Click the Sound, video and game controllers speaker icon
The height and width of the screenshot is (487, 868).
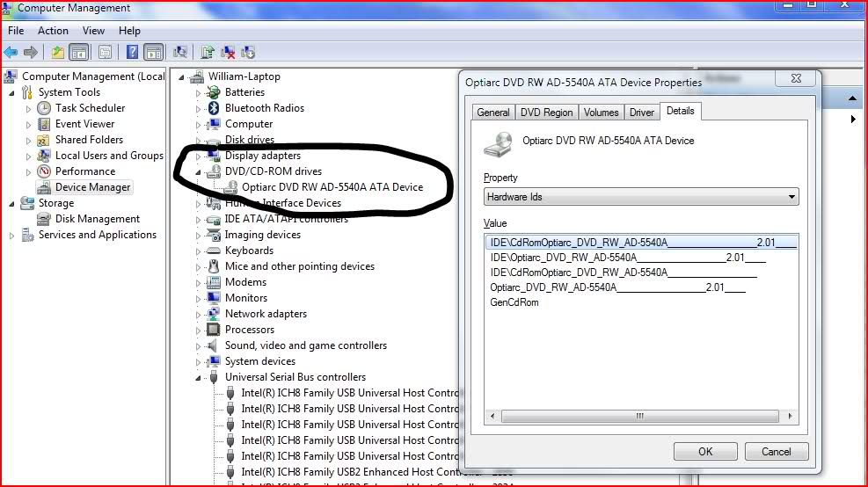[213, 345]
